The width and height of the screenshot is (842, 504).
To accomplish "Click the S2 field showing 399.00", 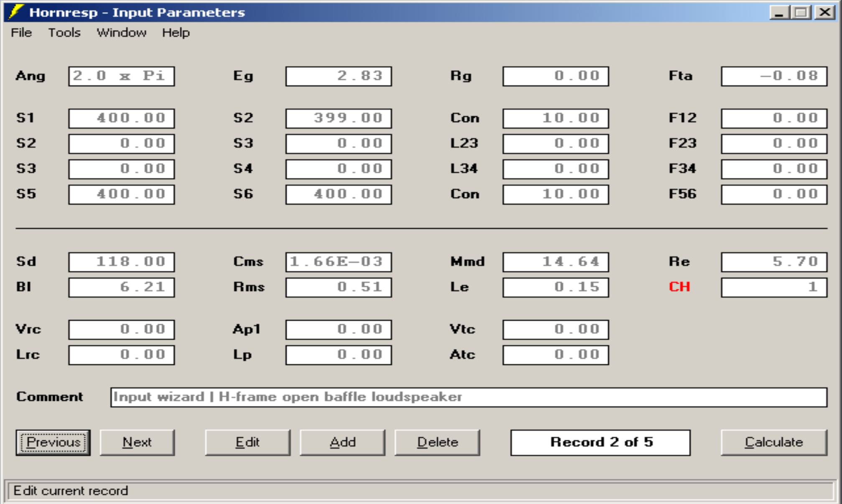I will coord(339,118).
